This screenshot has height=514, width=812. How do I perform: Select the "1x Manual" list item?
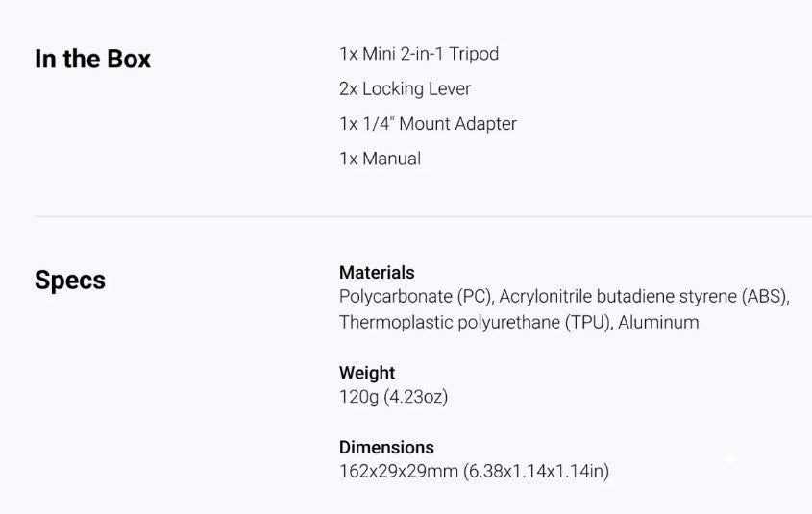point(380,159)
